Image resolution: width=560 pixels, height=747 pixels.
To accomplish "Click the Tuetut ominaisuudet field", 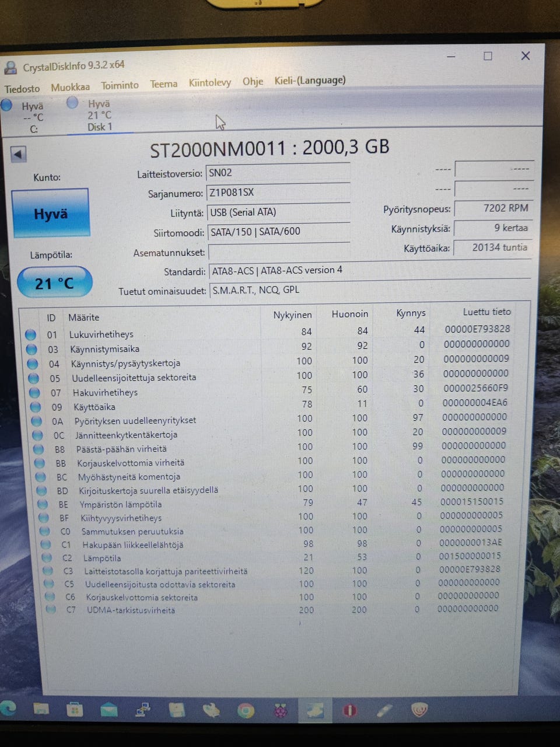I will [x=370, y=290].
